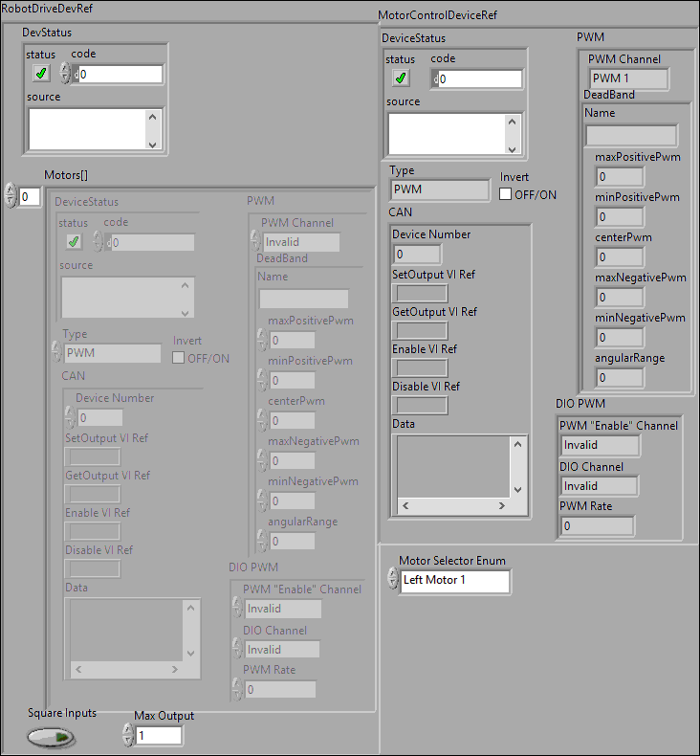Click the Enable VI Ref box in MotorControlDeviceRef
The height and width of the screenshot is (756, 700).
coord(421,367)
